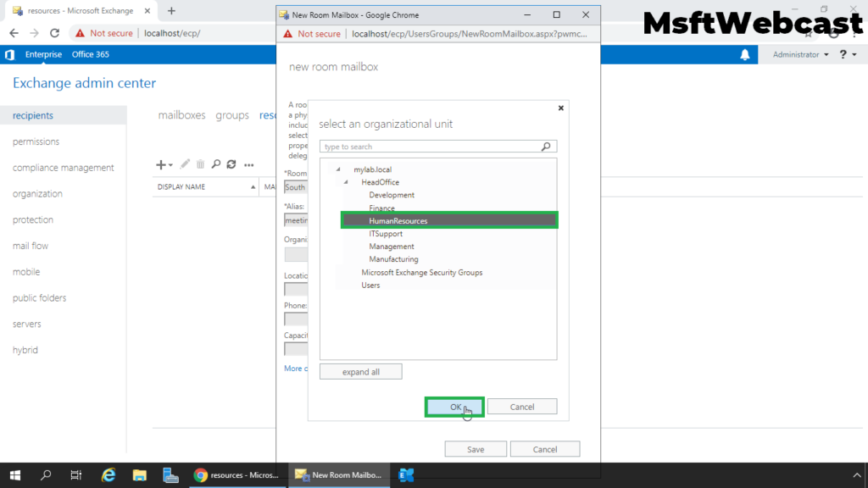This screenshot has height=488, width=868.
Task: Open the organization section
Action: (x=37, y=194)
